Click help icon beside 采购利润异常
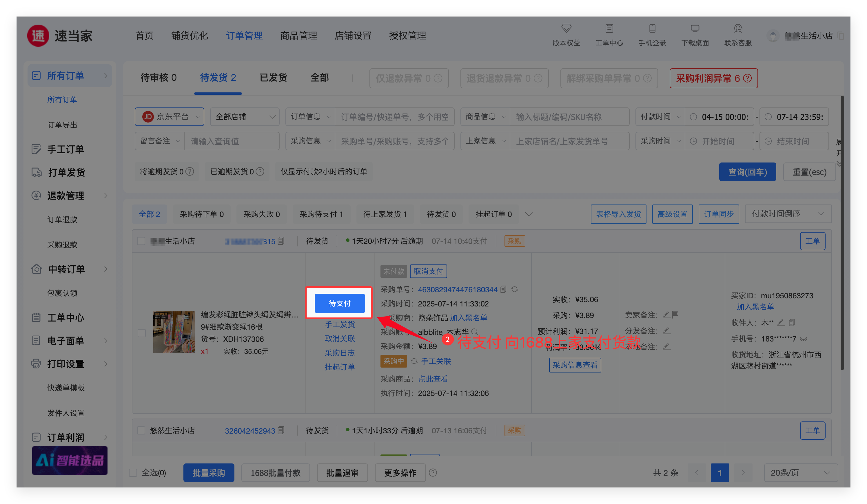The height and width of the screenshot is (504, 867). (747, 78)
